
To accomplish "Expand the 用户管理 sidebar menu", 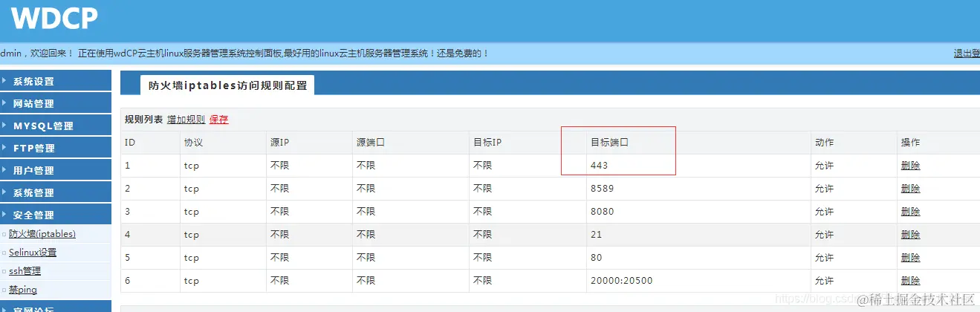I will [x=56, y=170].
